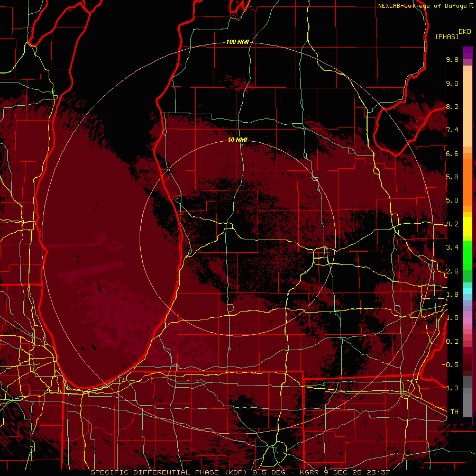
Task: Click the 8.2 value on the color scale
Action: [x=452, y=106]
